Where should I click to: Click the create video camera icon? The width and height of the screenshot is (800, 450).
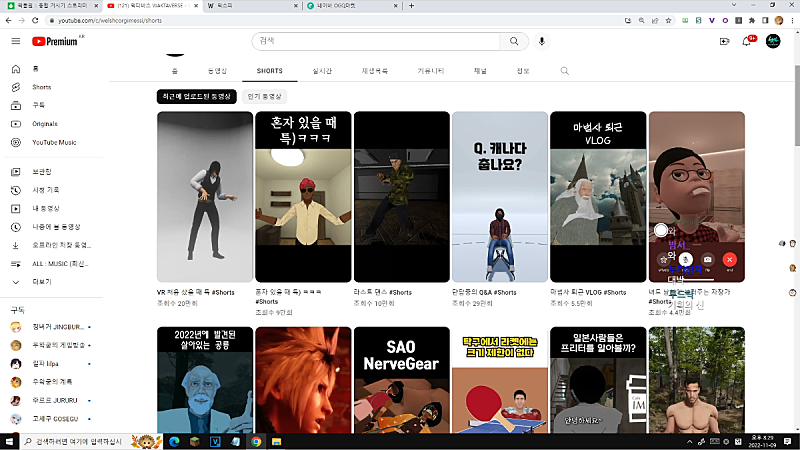724,41
